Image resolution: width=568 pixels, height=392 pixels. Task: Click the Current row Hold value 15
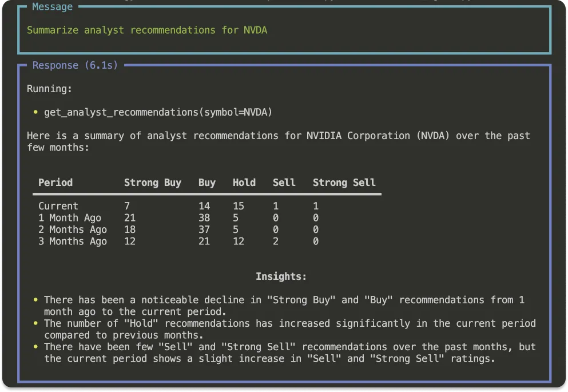(239, 206)
